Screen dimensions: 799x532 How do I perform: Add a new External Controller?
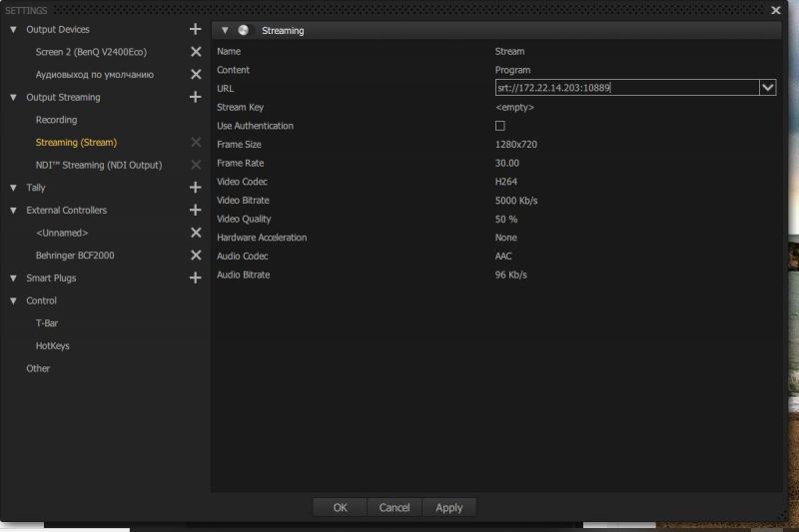pyautogui.click(x=195, y=210)
